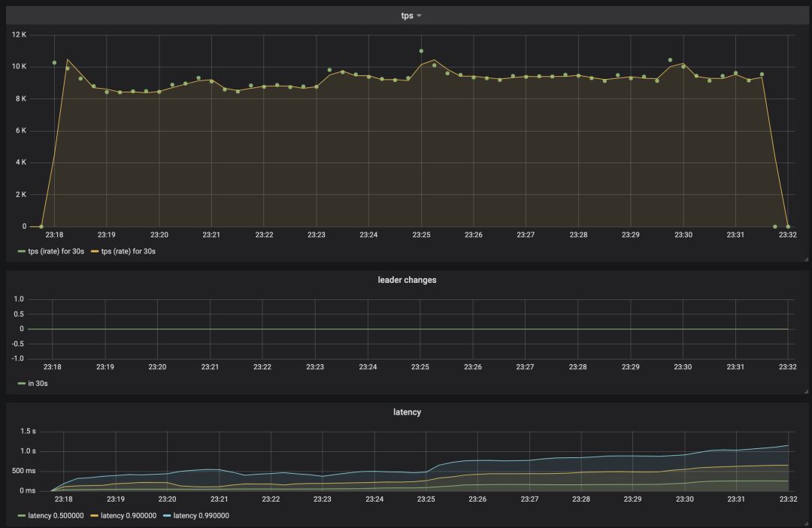Click yellow line marker for latency 0.900000

(95, 516)
